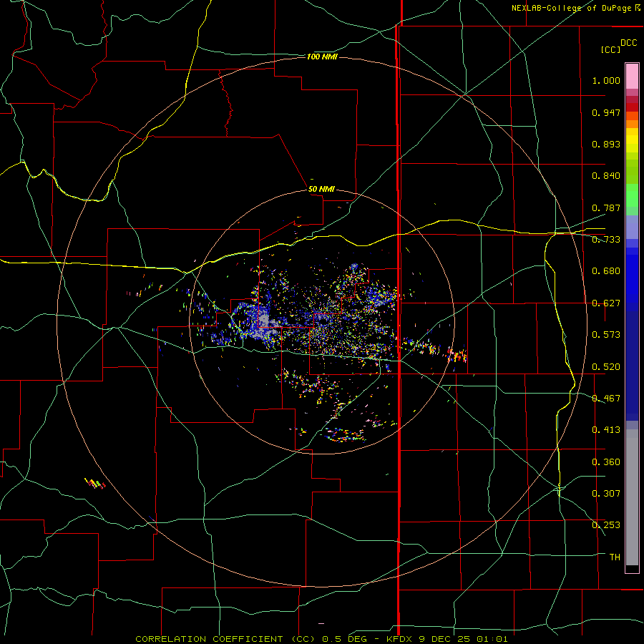Screen dimensions: 644x644
Task: Click the 0.733 legend value
Action: pyautogui.click(x=606, y=240)
